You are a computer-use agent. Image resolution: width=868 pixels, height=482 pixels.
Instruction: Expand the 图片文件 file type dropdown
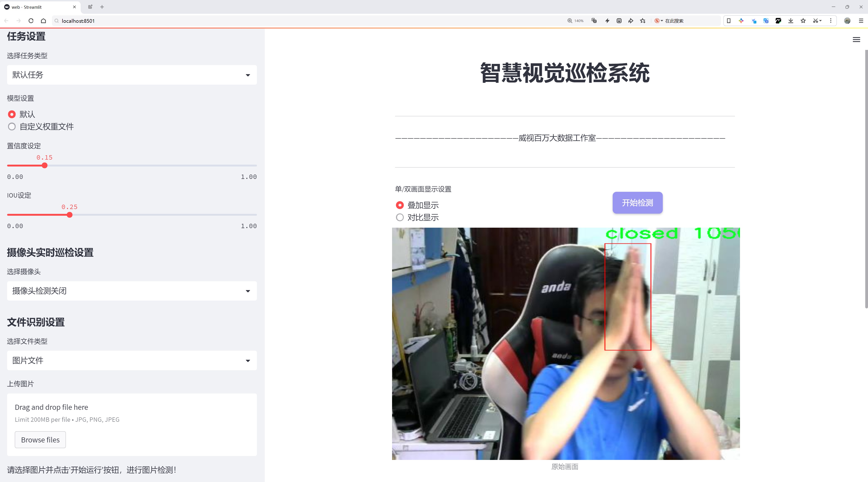132,361
